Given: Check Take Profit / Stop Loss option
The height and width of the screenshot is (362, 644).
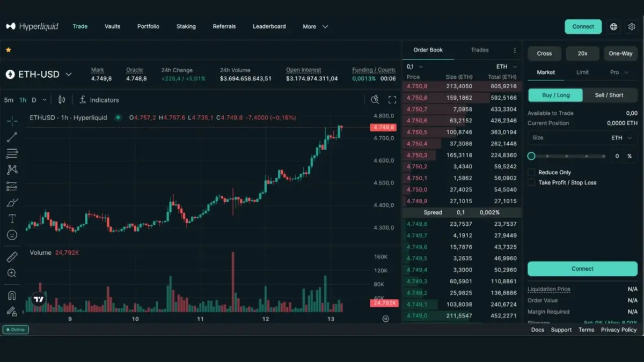Looking at the screenshot, I should point(531,182).
